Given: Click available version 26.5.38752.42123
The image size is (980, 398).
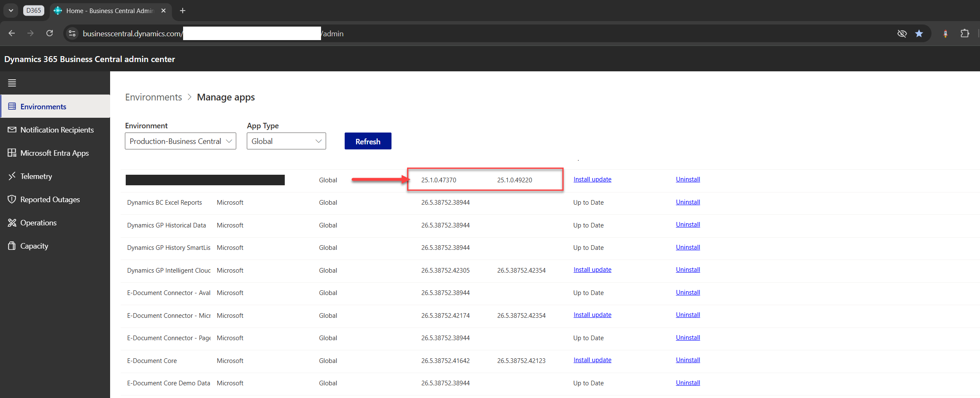Looking at the screenshot, I should click(x=521, y=361).
